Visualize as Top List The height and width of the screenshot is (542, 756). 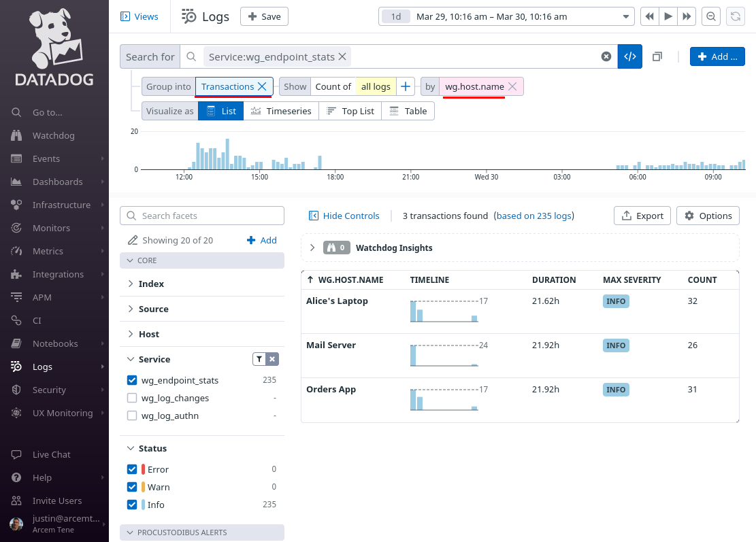coord(350,111)
